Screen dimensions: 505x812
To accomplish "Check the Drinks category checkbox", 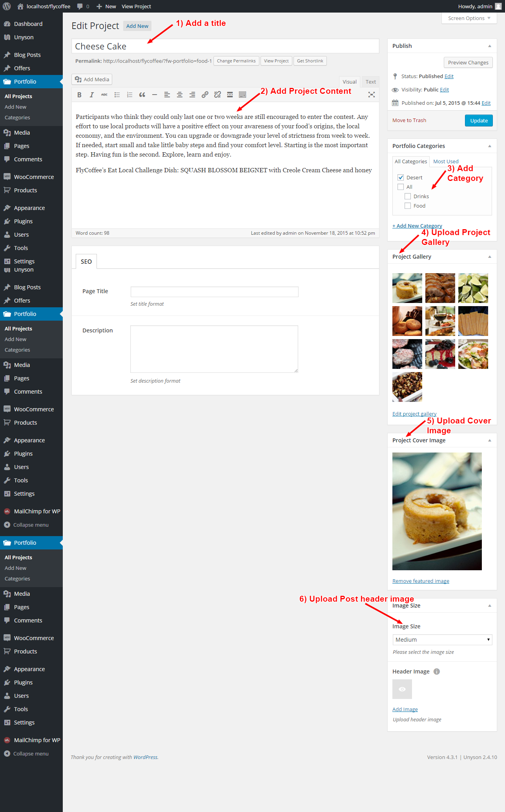I will coord(408,196).
